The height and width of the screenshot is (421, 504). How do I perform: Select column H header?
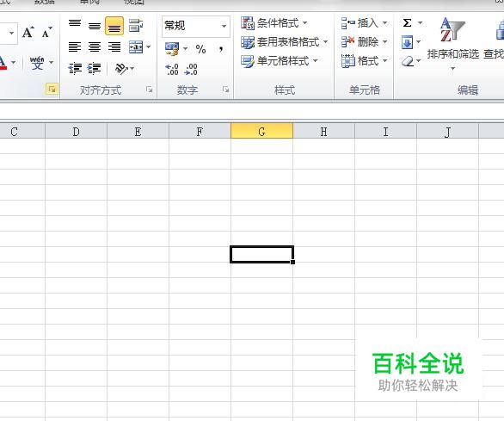pyautogui.click(x=323, y=132)
